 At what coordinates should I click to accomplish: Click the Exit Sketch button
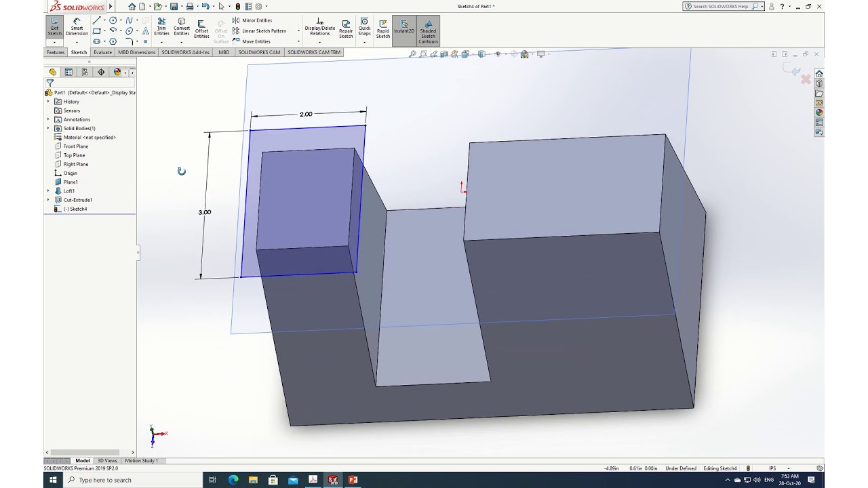(x=54, y=27)
